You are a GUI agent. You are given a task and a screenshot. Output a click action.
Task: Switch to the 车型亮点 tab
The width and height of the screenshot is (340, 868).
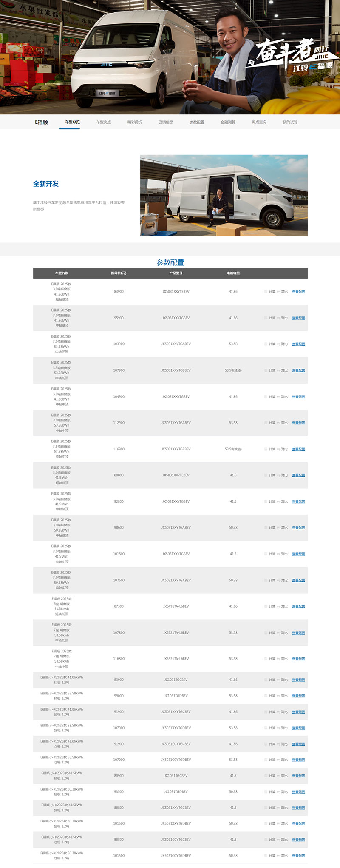tap(104, 122)
